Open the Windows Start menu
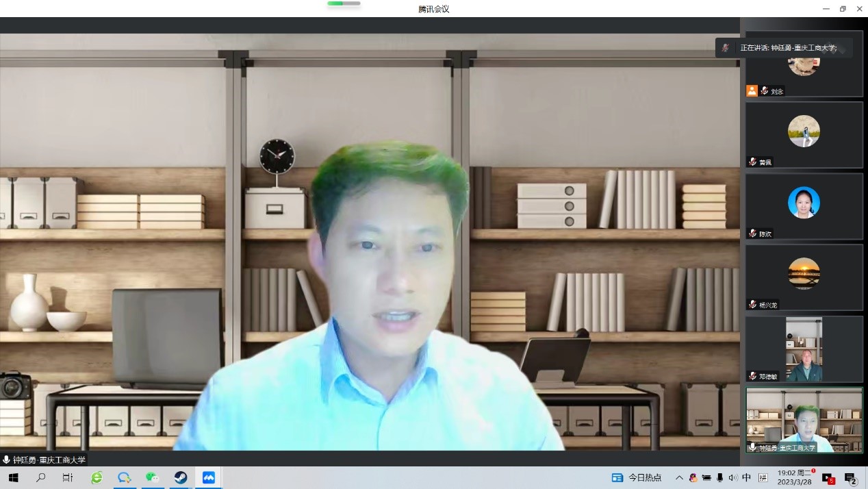868x489 pixels. 13,478
